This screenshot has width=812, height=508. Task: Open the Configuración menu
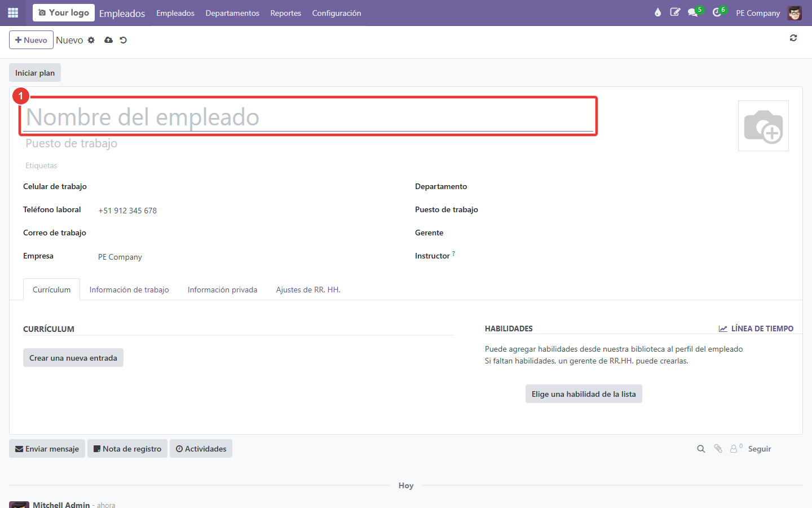tap(337, 13)
